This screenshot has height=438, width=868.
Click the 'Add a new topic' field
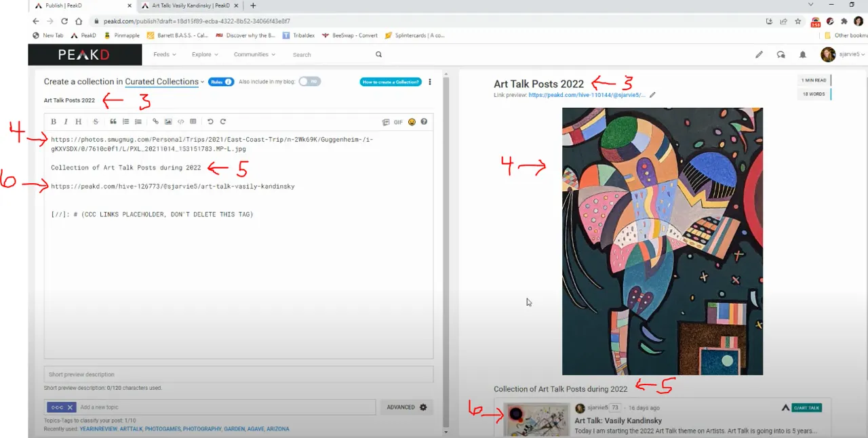click(x=226, y=407)
